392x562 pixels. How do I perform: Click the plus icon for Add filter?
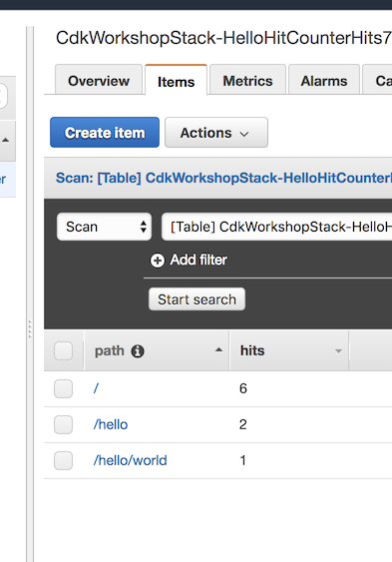[x=158, y=261]
